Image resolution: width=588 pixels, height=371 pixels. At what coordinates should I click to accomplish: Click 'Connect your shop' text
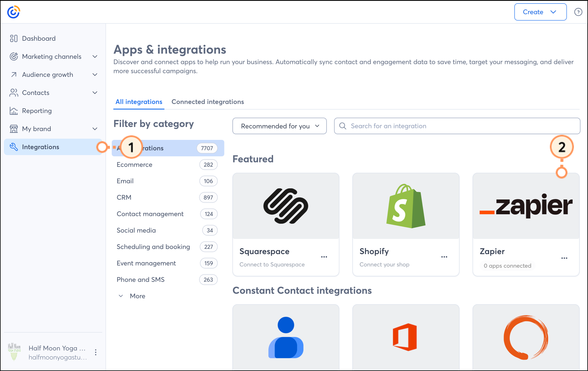(384, 265)
